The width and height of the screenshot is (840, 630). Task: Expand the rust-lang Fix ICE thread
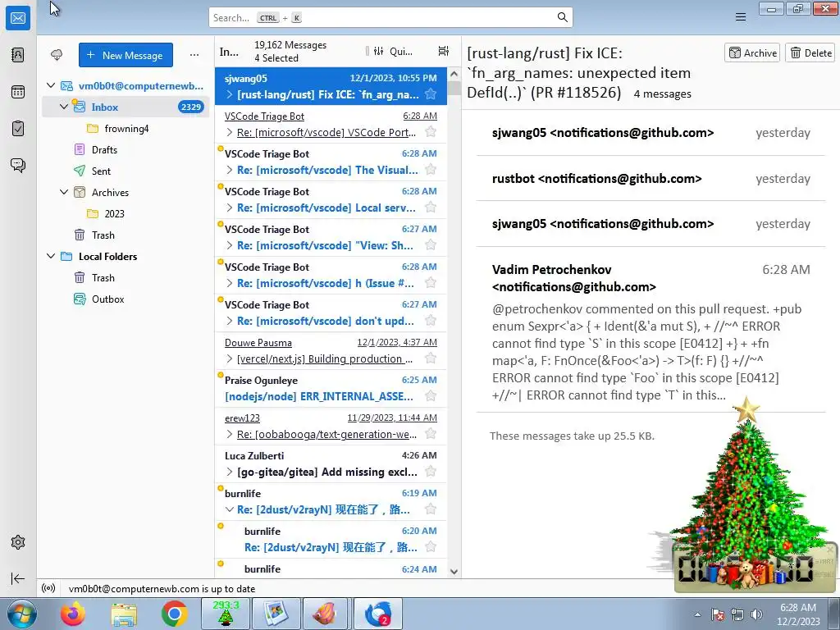click(230, 94)
